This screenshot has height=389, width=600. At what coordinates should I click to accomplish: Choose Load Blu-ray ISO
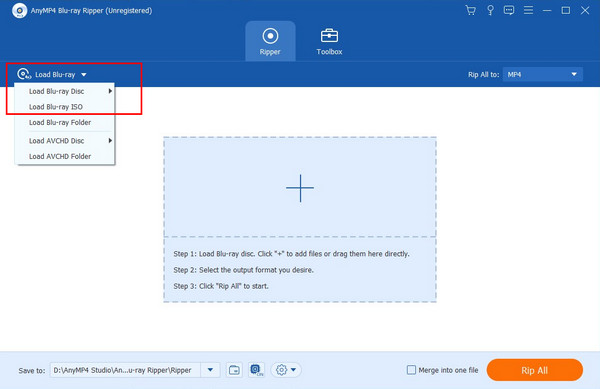tap(64, 107)
